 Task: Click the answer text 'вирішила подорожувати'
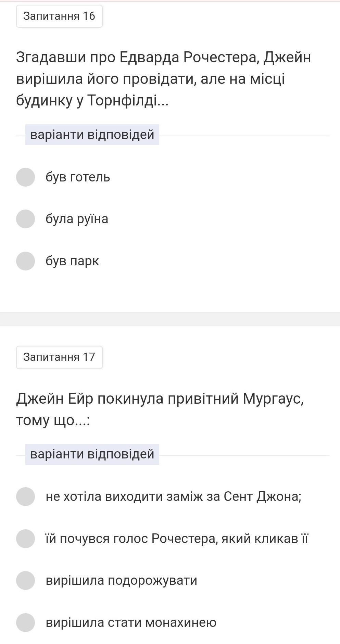pyautogui.click(x=121, y=581)
